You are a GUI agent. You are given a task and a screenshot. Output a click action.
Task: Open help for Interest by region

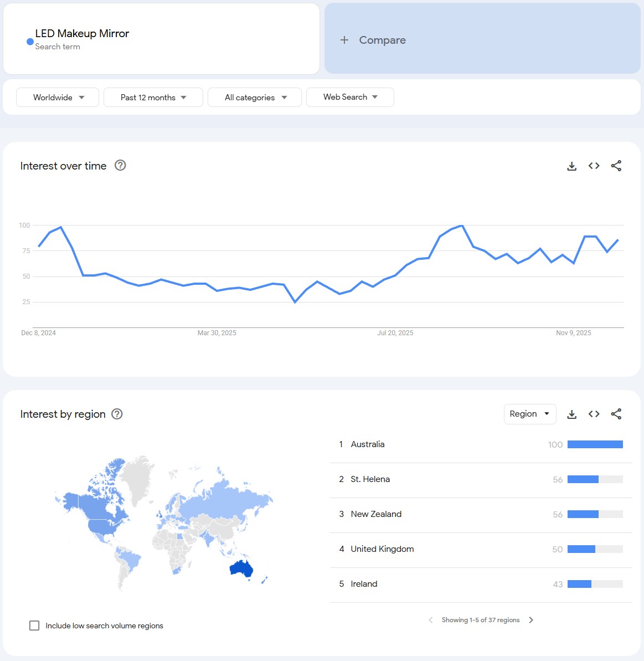tap(117, 414)
